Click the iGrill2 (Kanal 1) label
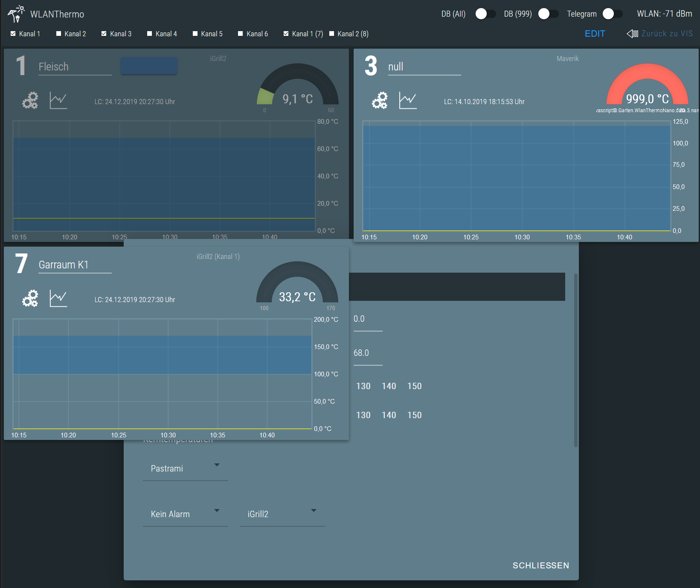Image resolution: width=700 pixels, height=588 pixels. (218, 256)
